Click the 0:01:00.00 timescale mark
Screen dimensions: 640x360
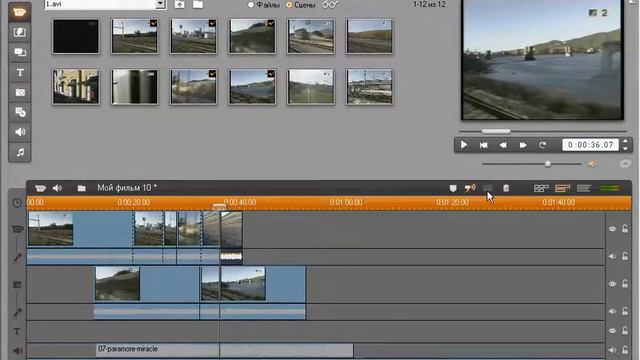point(346,202)
